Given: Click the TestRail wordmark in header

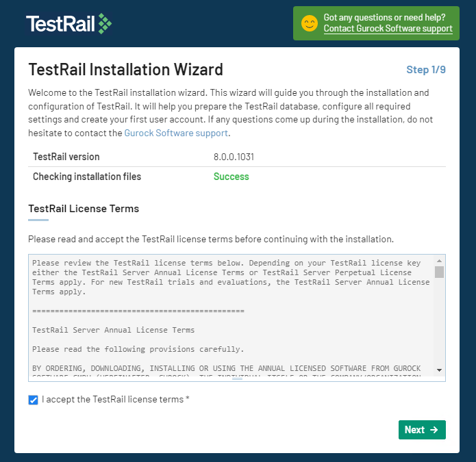Looking at the screenshot, I should (60, 24).
